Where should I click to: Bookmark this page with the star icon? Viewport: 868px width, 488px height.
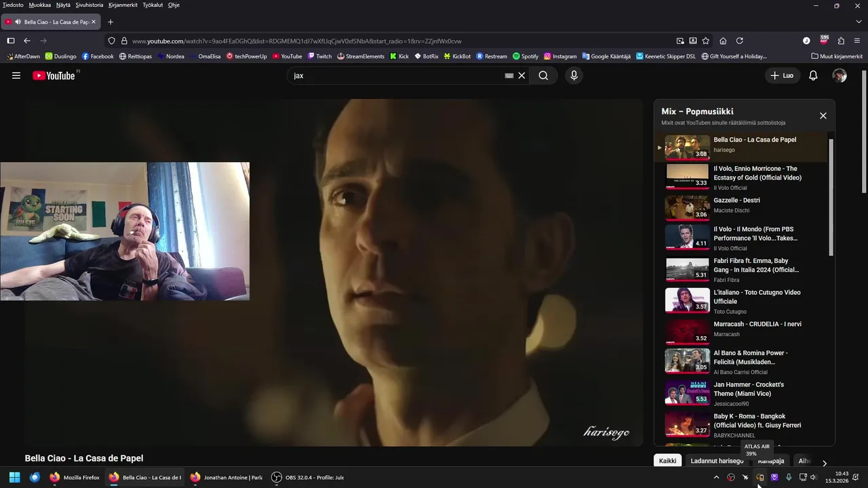[706, 41]
